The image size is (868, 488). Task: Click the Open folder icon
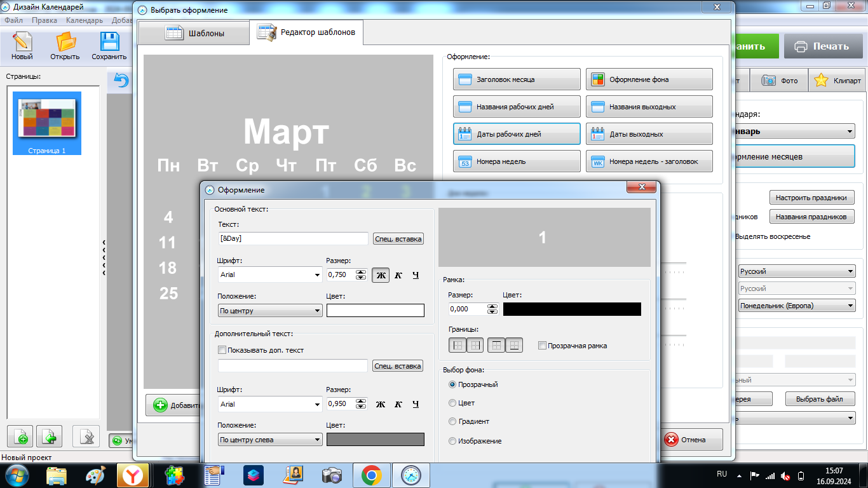pos(65,46)
